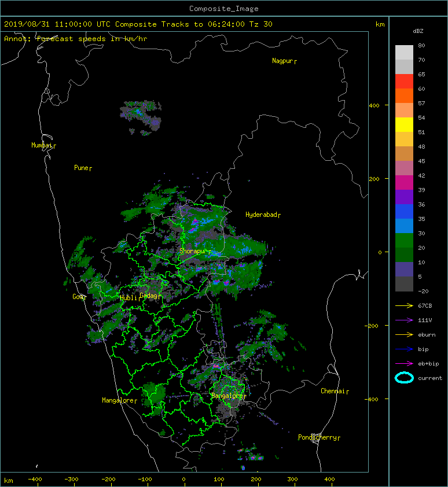Click the 67CB legend label

pyautogui.click(x=425, y=306)
